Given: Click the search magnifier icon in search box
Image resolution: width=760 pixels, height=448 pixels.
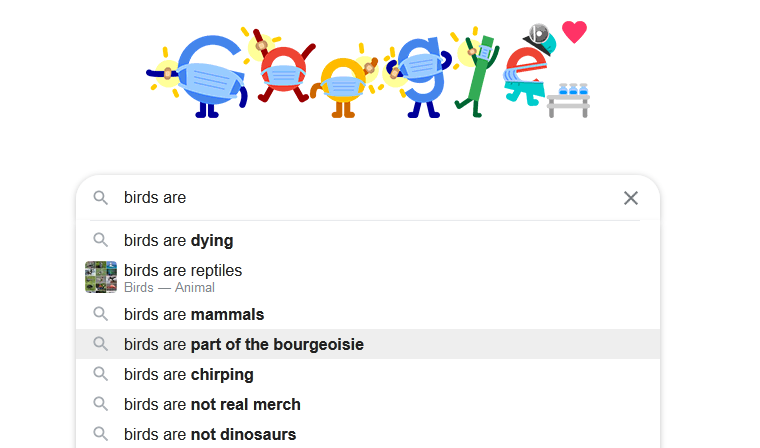Looking at the screenshot, I should [100, 198].
